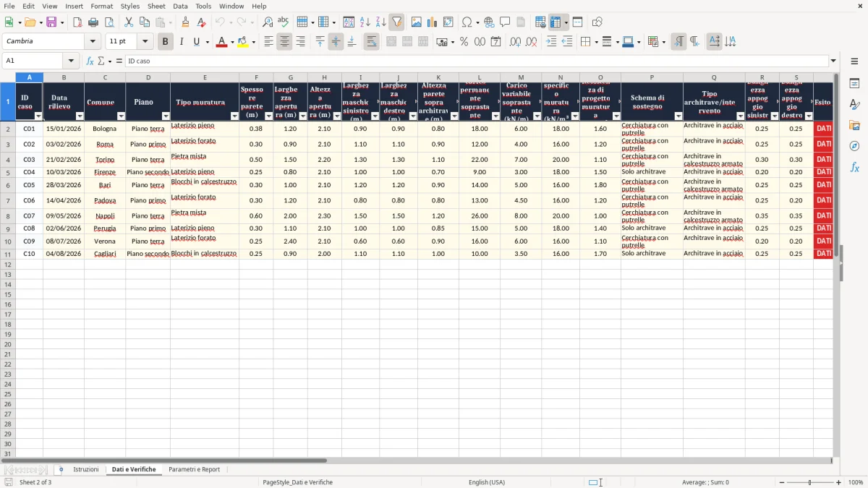Image resolution: width=868 pixels, height=488 pixels.
Task: Insert a comment icon
Action: click(x=505, y=22)
